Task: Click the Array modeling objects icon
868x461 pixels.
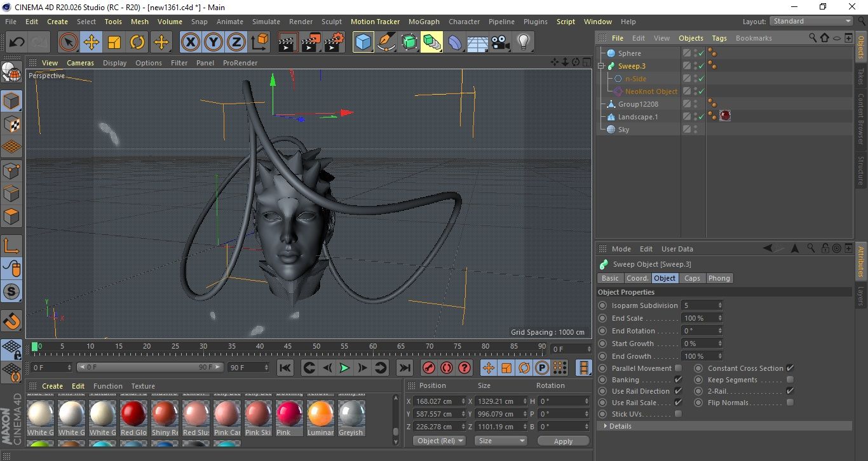Action: pyautogui.click(x=431, y=43)
